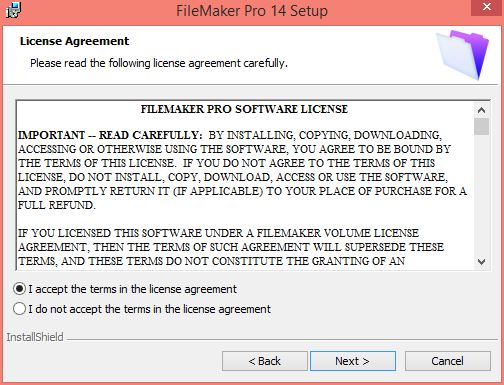The height and width of the screenshot is (385, 504).
Task: Return to the previous step with < Back
Action: (x=265, y=361)
